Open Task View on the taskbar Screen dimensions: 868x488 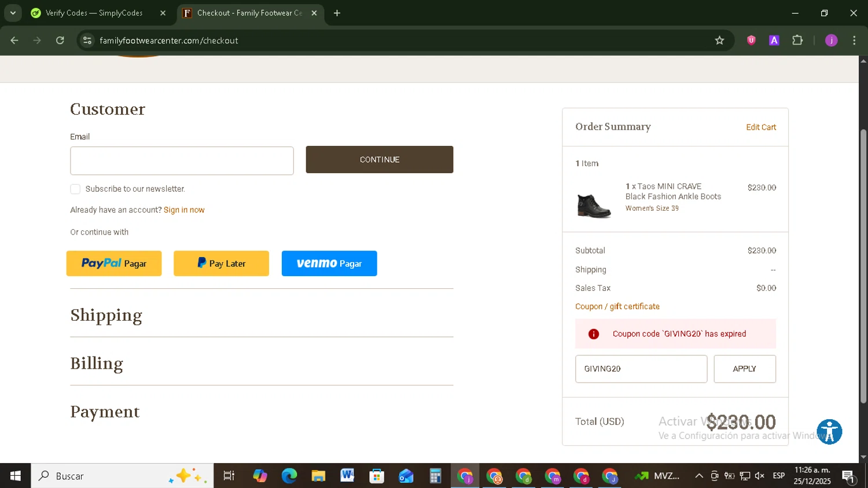coord(229,476)
